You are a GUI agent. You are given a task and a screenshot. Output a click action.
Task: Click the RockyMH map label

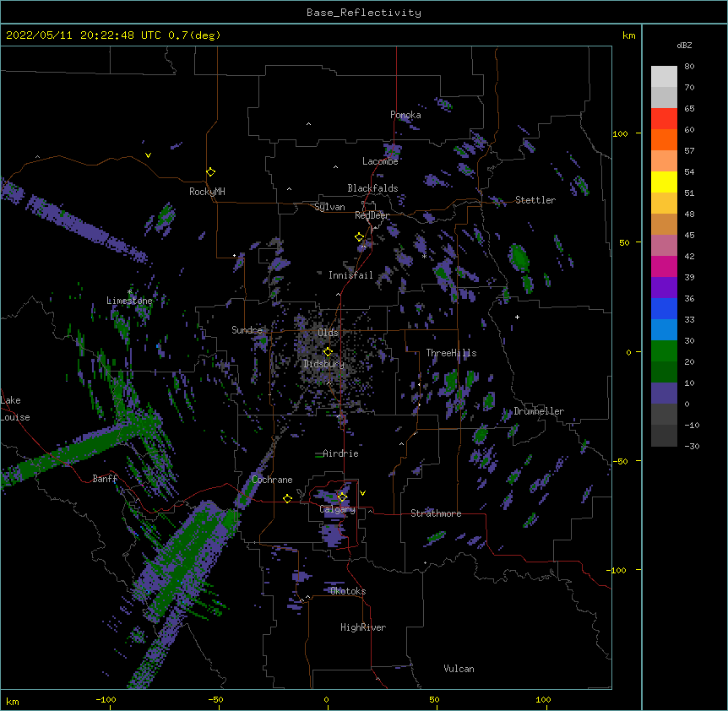[x=207, y=192]
